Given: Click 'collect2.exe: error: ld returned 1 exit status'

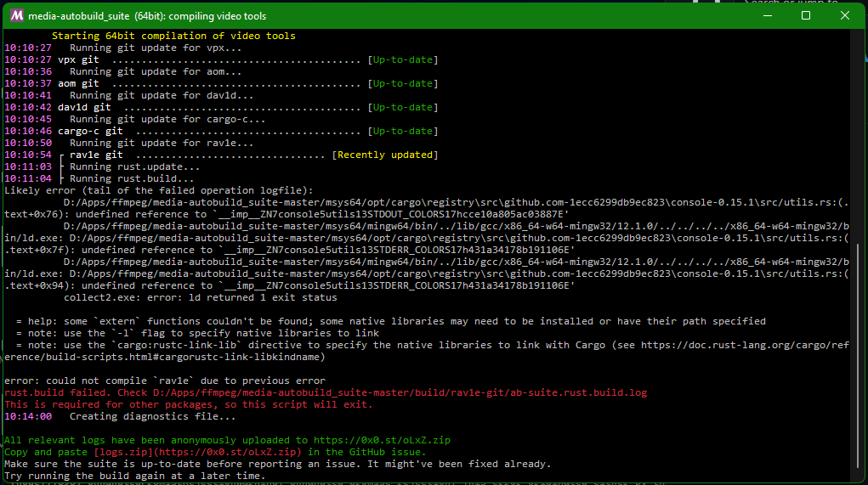Looking at the screenshot, I should click(x=201, y=297).
